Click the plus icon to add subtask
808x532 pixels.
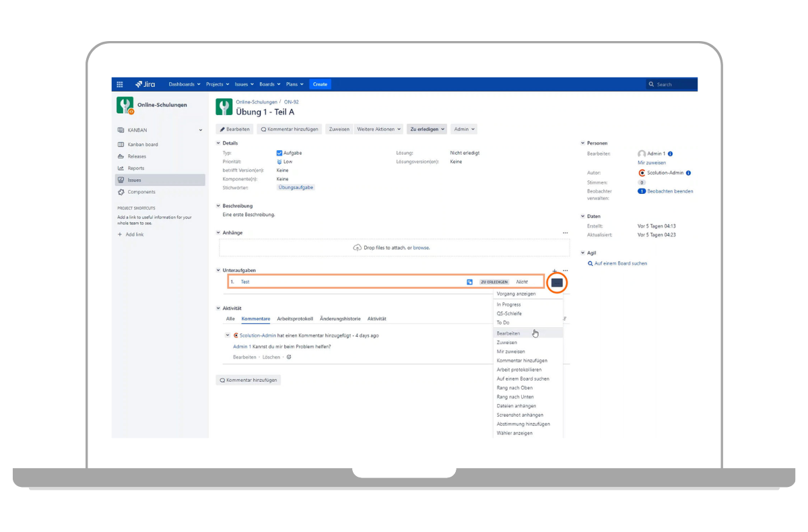coord(554,271)
